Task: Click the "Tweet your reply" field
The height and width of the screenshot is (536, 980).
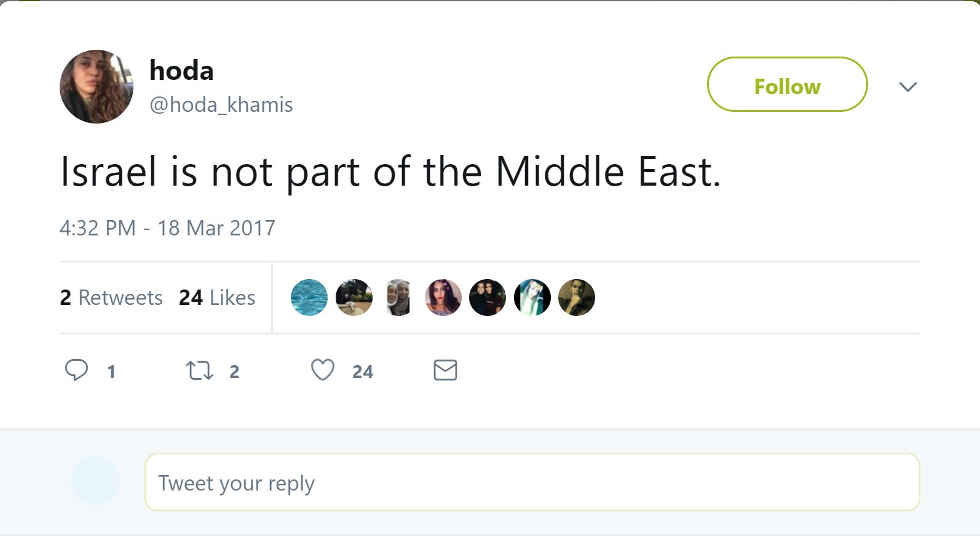Action: coord(532,483)
